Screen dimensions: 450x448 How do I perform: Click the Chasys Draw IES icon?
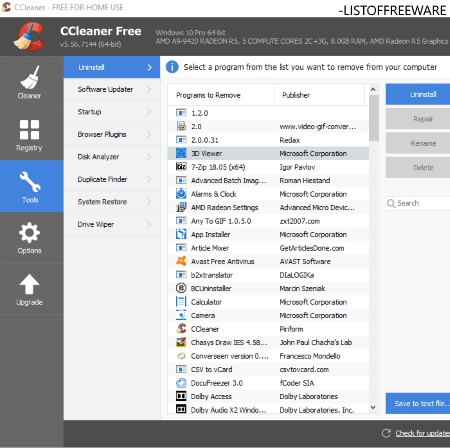(x=181, y=342)
